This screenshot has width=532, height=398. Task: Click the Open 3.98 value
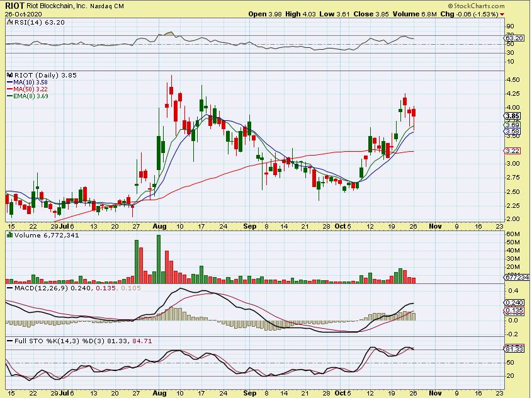(x=264, y=14)
